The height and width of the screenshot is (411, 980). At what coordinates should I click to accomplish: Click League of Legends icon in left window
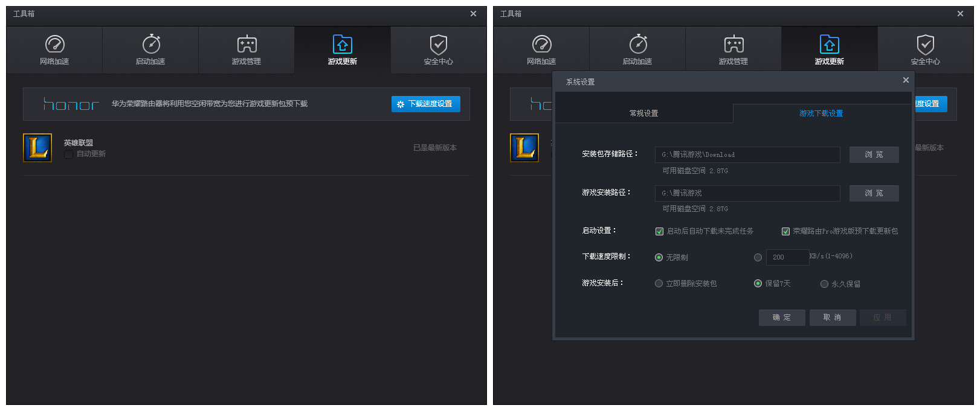pos(37,148)
